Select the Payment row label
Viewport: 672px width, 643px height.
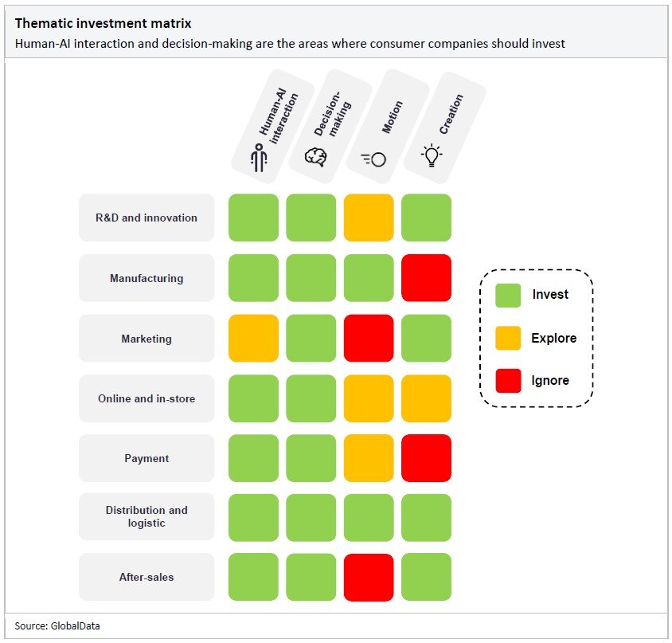(147, 458)
